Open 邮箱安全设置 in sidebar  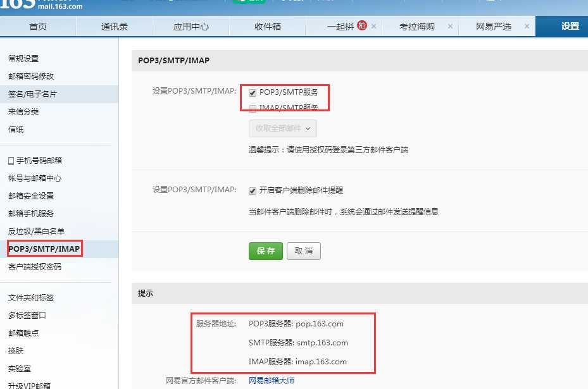(x=31, y=195)
